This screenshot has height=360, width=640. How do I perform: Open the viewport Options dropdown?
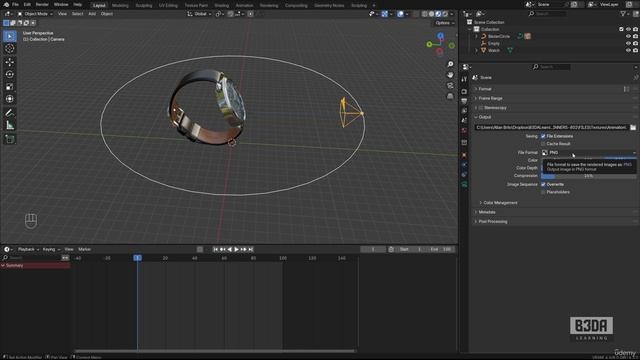coord(444,23)
